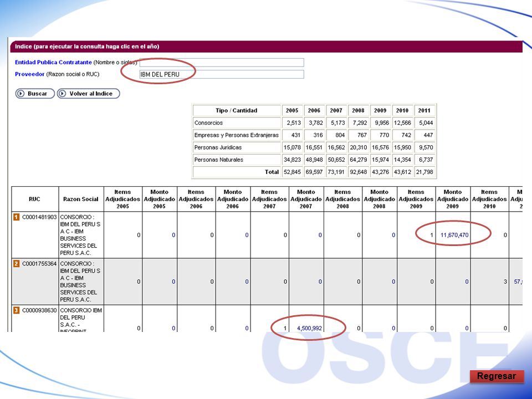Viewport: 532px width, 399px height.
Task: Click the Buscar button
Action: coord(35,94)
